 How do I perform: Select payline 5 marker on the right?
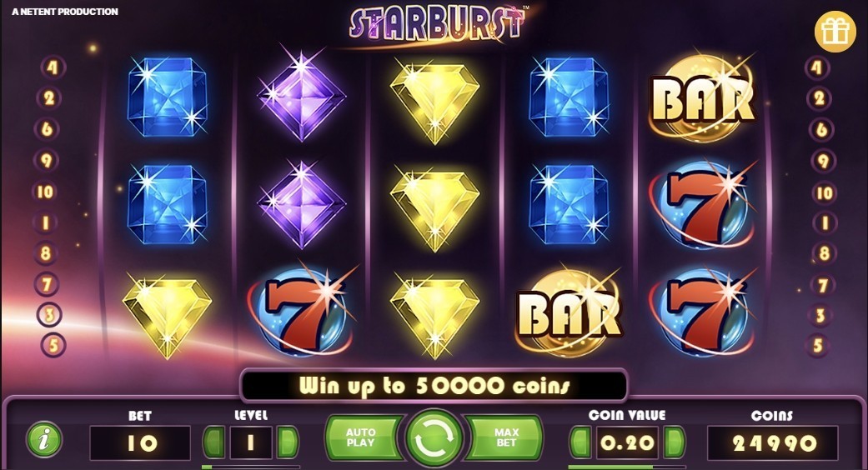(818, 346)
